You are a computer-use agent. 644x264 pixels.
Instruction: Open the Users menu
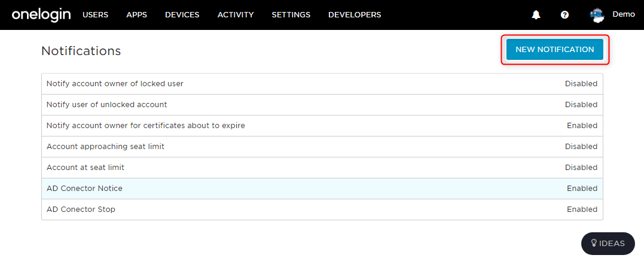[x=95, y=15]
